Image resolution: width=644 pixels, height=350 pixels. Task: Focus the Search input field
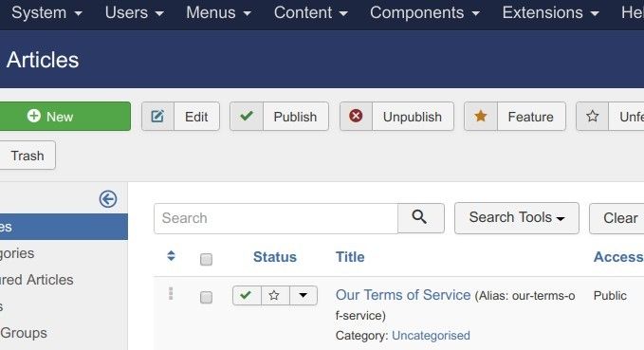276,218
